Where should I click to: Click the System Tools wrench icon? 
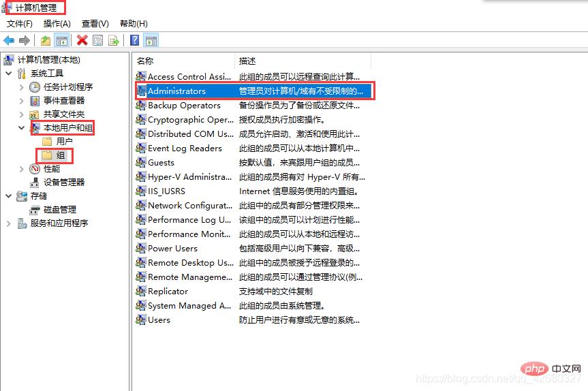pyautogui.click(x=22, y=74)
